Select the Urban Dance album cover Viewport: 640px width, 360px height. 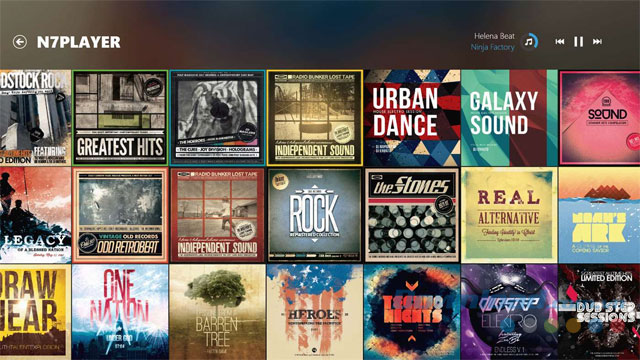click(412, 118)
